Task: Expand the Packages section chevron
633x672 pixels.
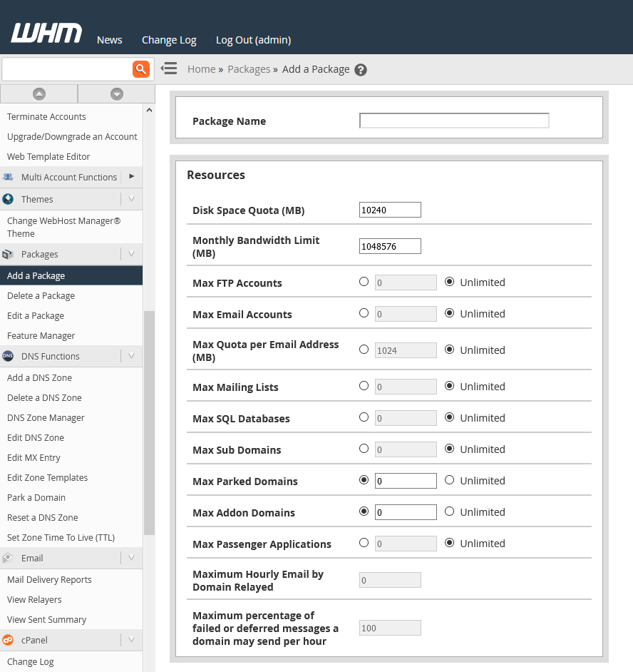Action: [x=131, y=254]
